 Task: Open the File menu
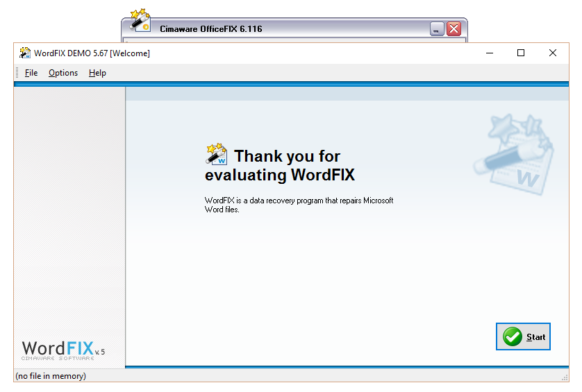(x=31, y=73)
